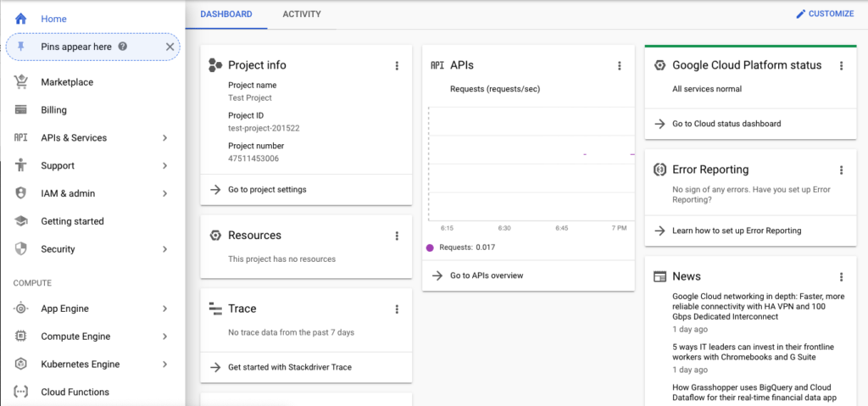Image resolution: width=868 pixels, height=406 pixels.
Task: Click the project ID test-project-201522
Action: pyautogui.click(x=264, y=128)
